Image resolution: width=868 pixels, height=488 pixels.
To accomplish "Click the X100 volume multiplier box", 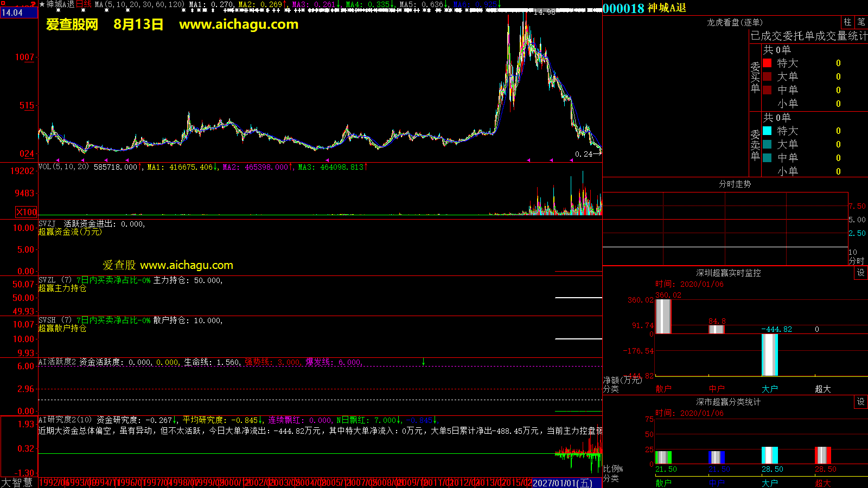I will [x=26, y=212].
